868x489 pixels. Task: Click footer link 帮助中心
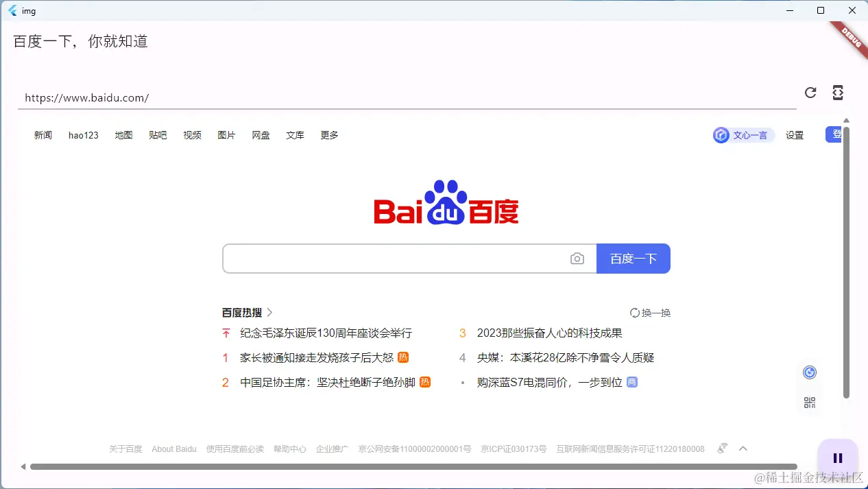click(x=290, y=449)
